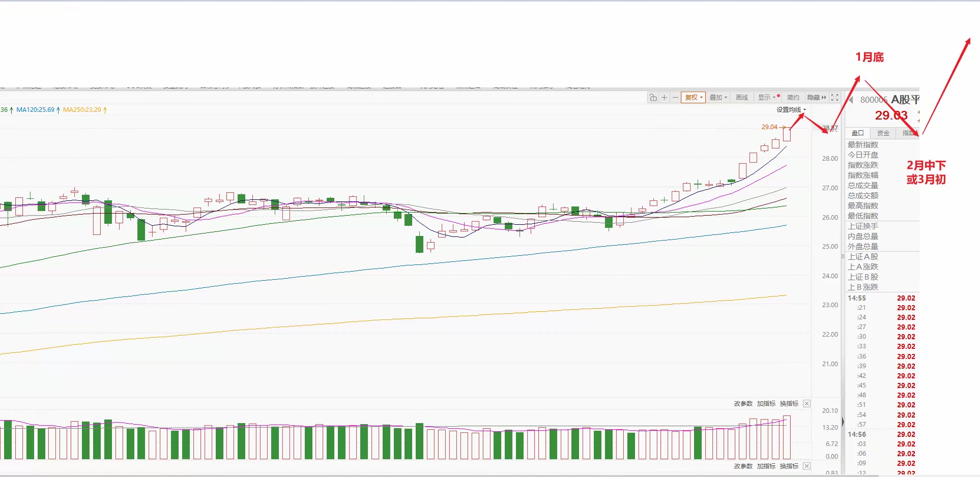This screenshot has width=980, height=477.
Task: Collapse the right panel with the divider arrow
Action: 843,422
